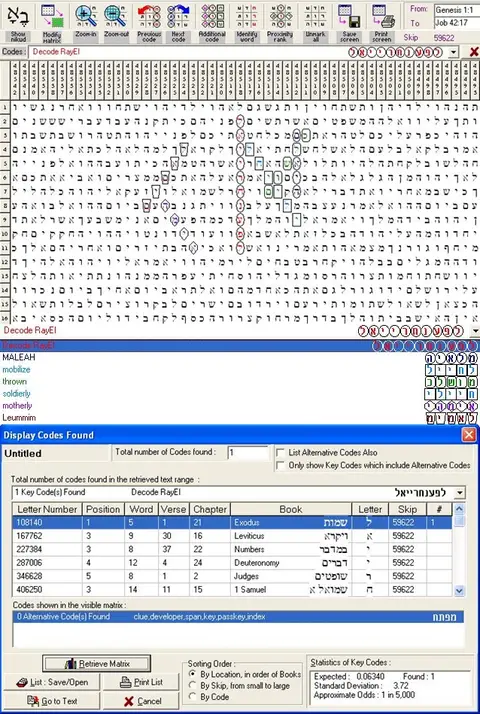The height and width of the screenshot is (714, 480).
Task: Close the Display Codes Found dialog
Action: point(469,435)
